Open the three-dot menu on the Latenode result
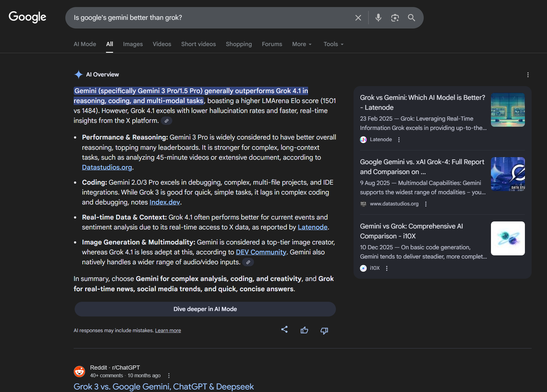 399,140
